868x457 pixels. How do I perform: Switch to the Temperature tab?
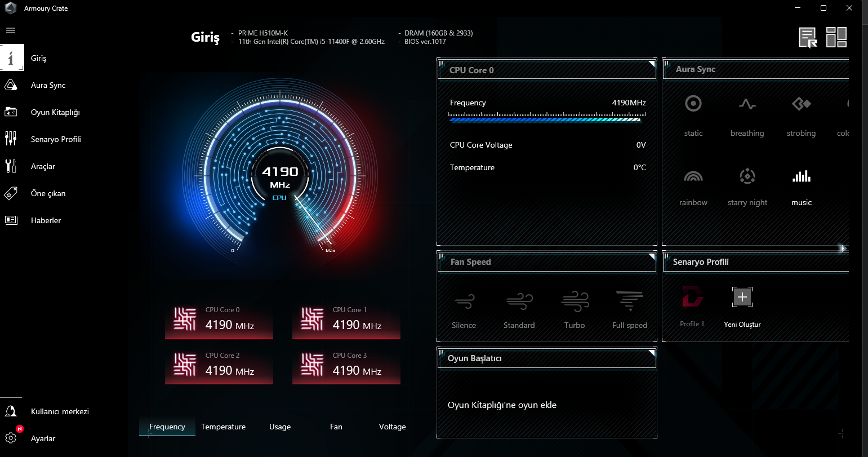[224, 427]
